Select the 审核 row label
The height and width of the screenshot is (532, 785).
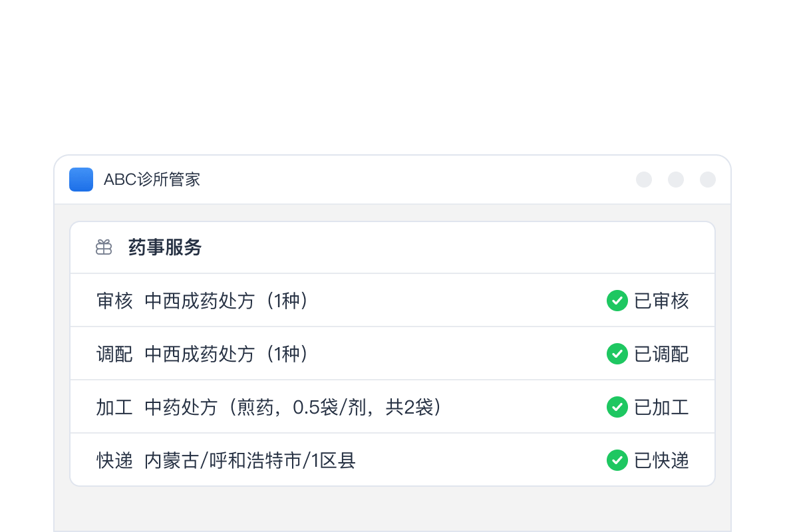114,301
